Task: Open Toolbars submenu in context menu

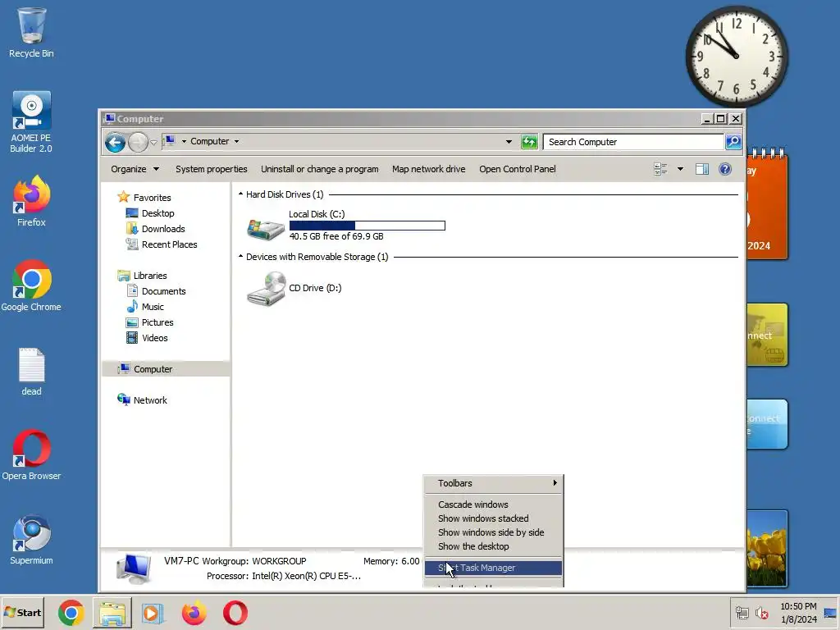Action: [493, 483]
